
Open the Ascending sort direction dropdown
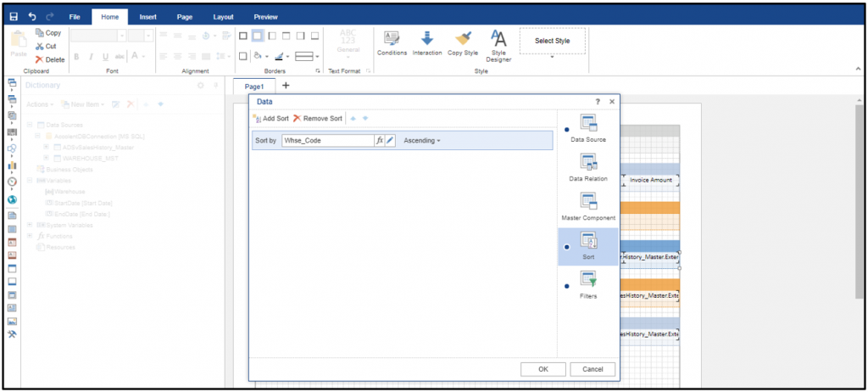tap(422, 141)
